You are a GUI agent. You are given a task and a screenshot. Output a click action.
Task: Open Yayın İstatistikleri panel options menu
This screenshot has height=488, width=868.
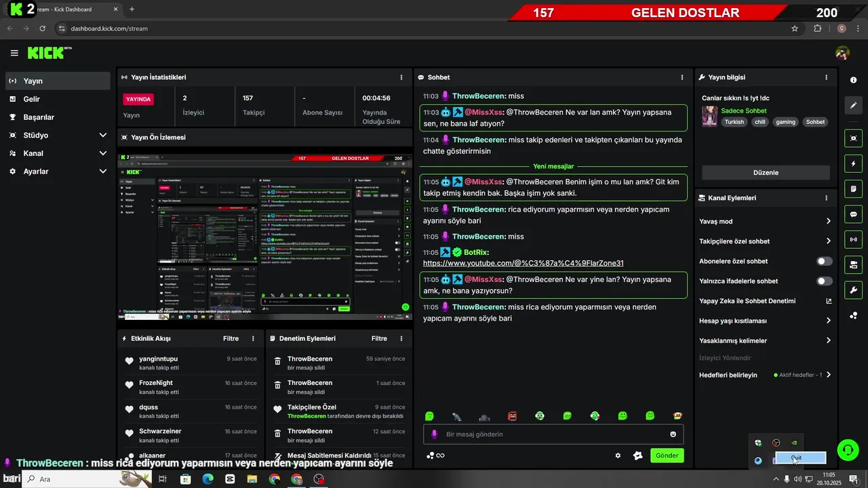coord(401,77)
